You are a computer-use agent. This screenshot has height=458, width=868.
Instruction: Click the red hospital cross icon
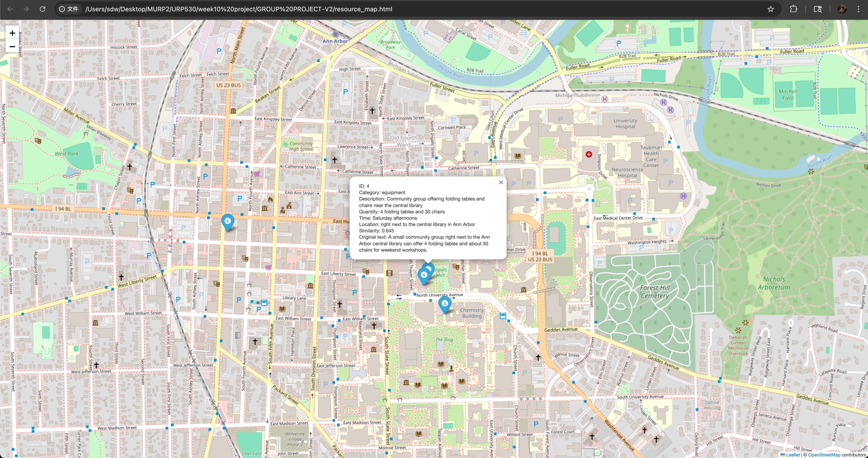click(589, 154)
